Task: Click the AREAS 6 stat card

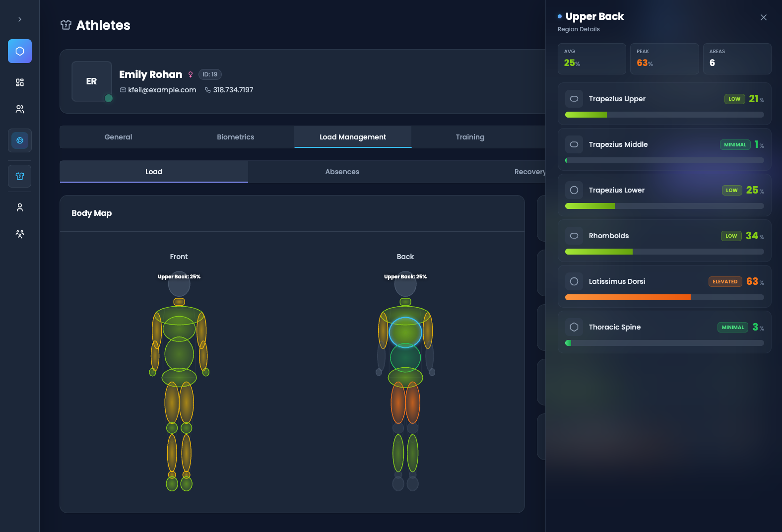Action: point(737,59)
